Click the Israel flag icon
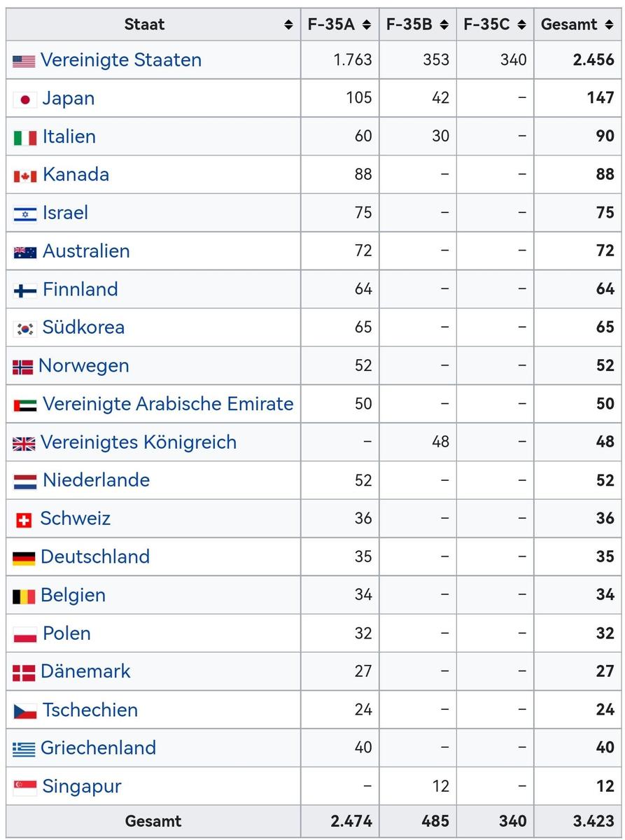Image resolution: width=625 pixels, height=840 pixels. (25, 213)
